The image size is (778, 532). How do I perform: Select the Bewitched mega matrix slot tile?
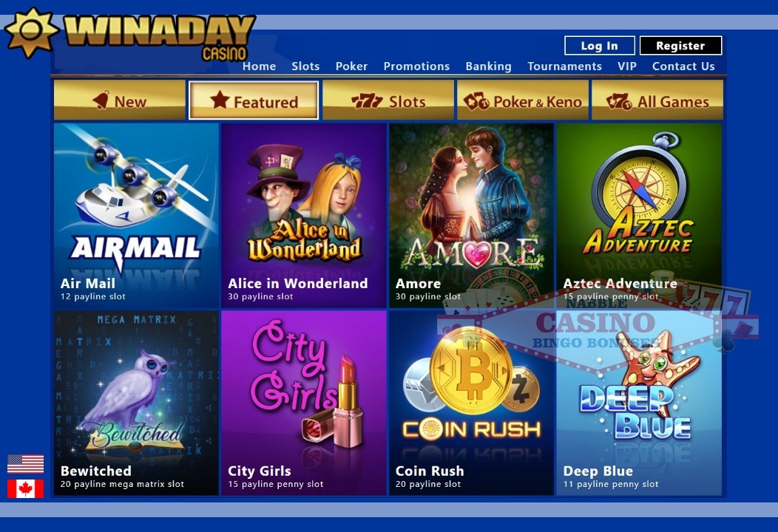point(137,403)
